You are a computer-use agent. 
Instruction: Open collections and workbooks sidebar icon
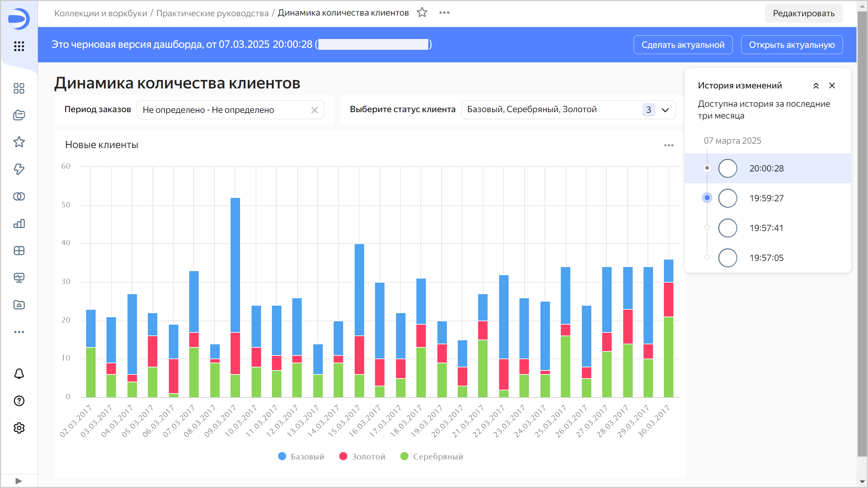19,115
